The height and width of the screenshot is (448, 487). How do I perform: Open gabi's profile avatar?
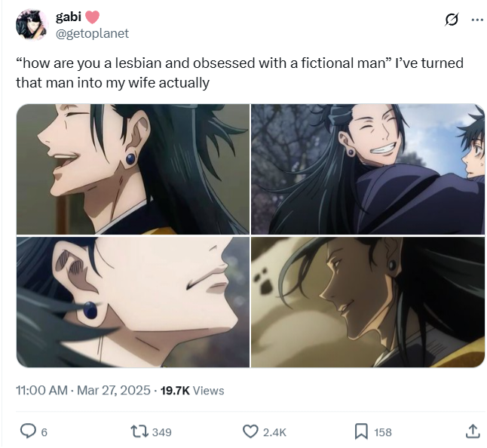32,25
